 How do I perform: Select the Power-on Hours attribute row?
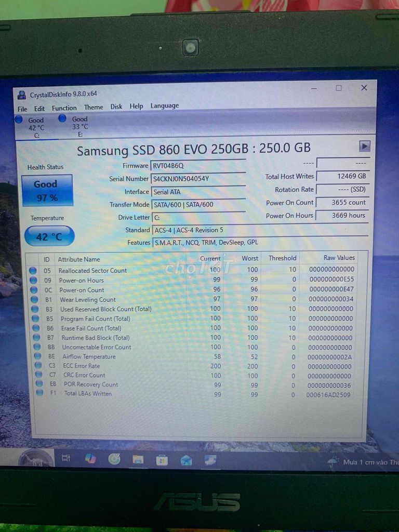193,280
